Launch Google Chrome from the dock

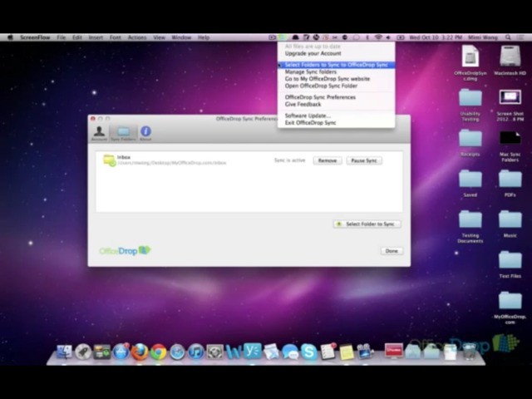(x=158, y=352)
